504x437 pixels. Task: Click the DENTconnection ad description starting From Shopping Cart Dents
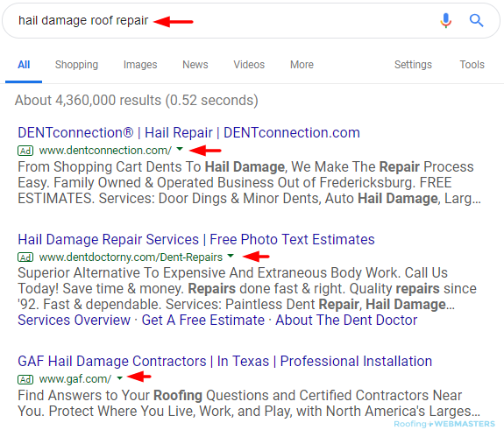(249, 183)
